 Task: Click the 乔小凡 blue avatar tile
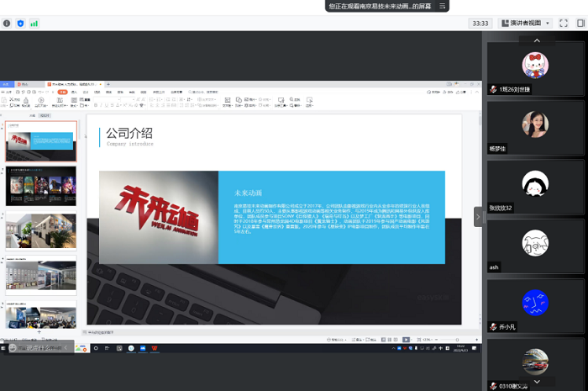coord(534,302)
